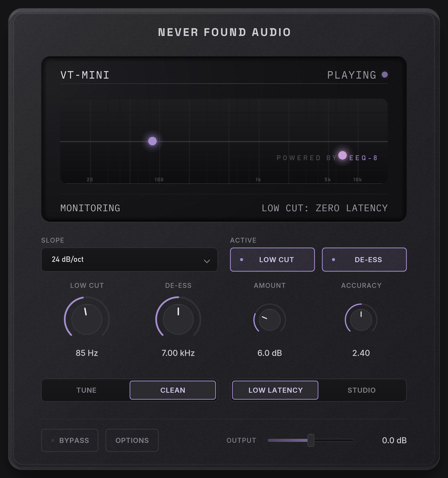448x478 pixels.
Task: Click the 0.0 dB output value
Action: (x=394, y=440)
